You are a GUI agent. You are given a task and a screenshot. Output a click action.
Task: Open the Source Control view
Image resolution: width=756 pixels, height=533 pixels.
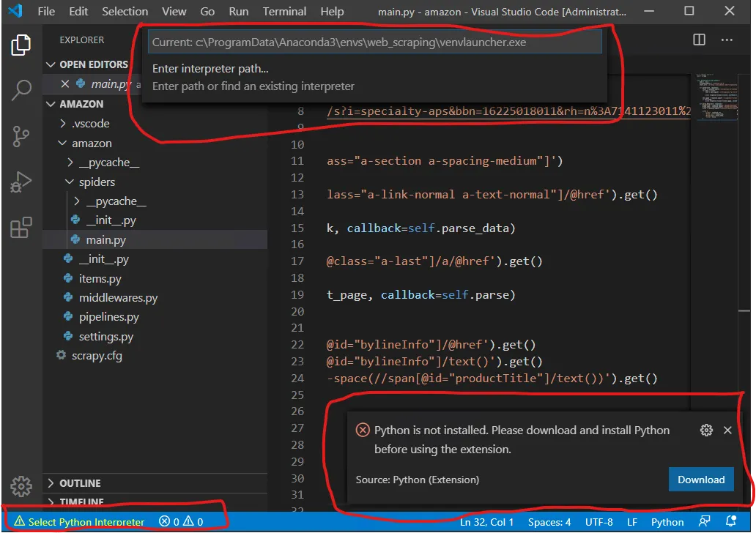pyautogui.click(x=21, y=136)
